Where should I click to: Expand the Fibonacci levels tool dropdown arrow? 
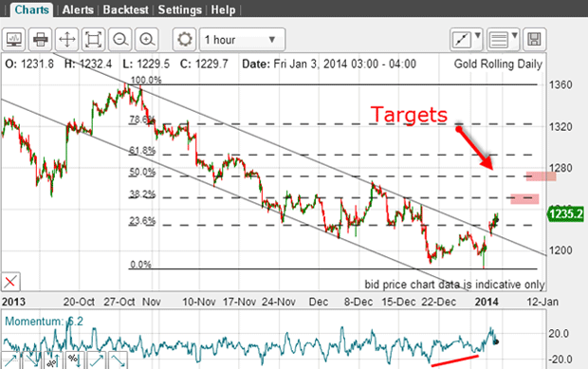pyautogui.click(x=514, y=36)
